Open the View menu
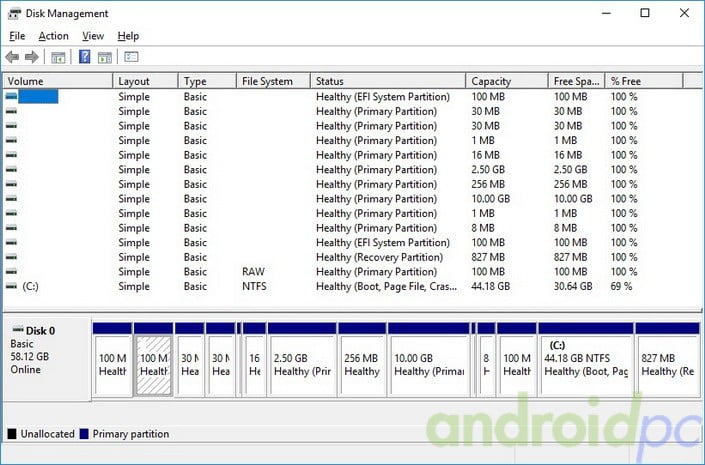The width and height of the screenshot is (705, 465). pyautogui.click(x=93, y=36)
